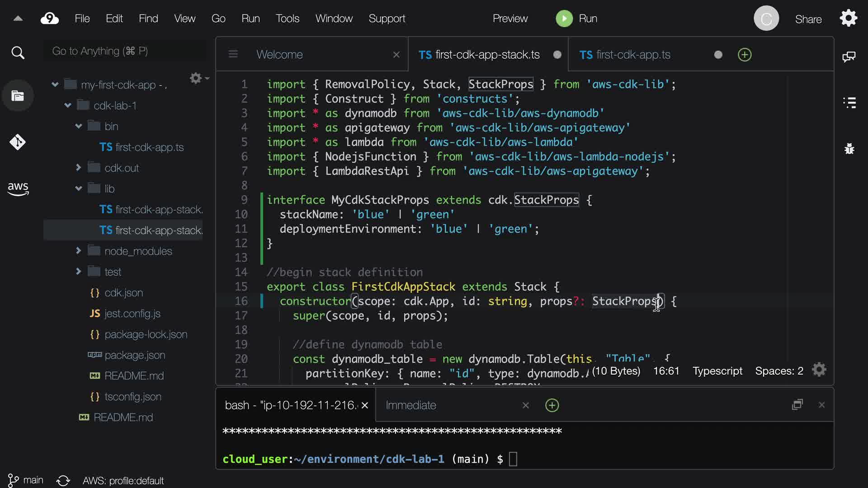Switch to first-cdk-app.ts editor tab
Image resolution: width=868 pixels, height=488 pixels.
point(633,55)
